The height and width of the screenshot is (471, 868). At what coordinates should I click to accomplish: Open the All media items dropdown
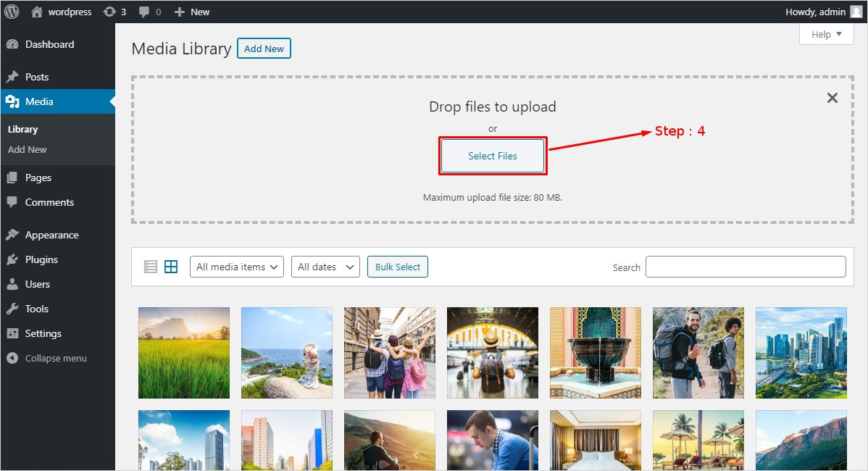237,267
